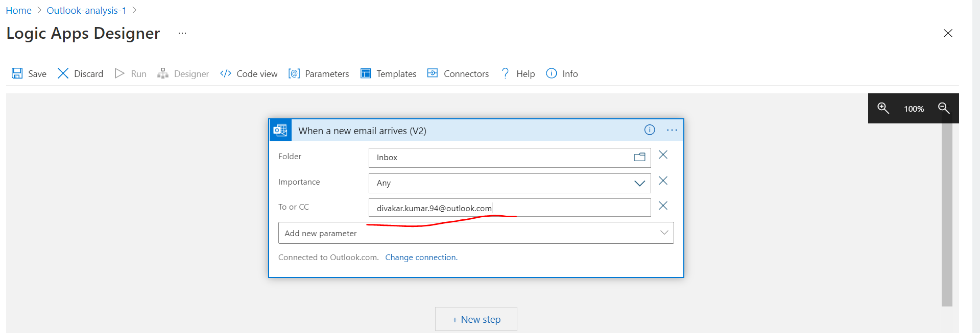
Task: Click the To or CC email field
Action: (510, 208)
